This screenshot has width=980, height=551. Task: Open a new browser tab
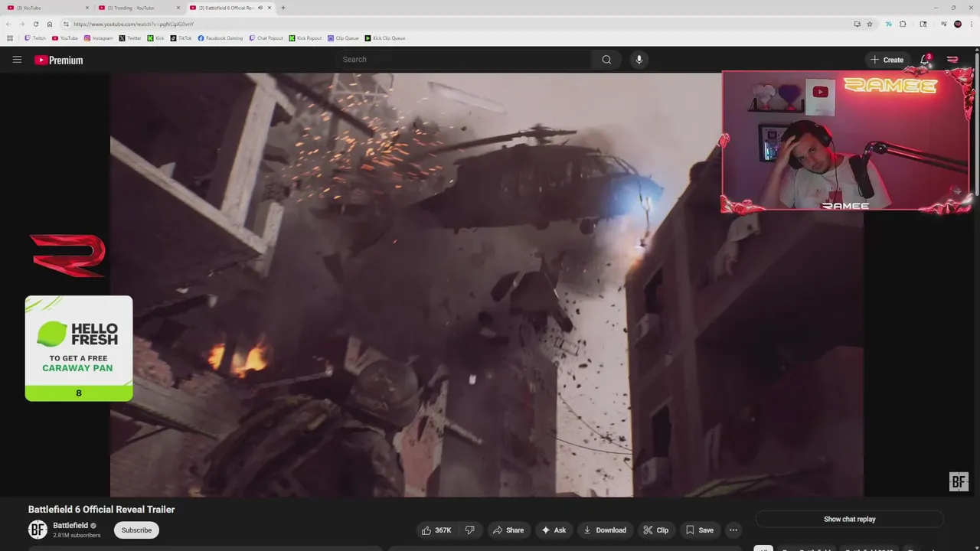283,8
